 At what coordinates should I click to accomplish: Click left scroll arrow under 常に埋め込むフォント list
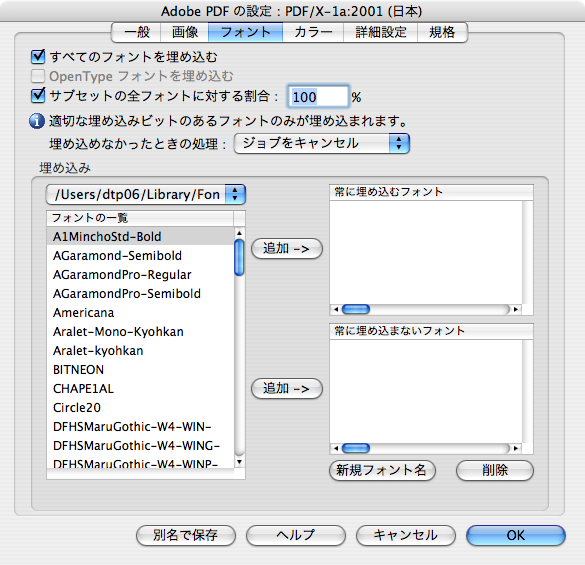pos(336,309)
